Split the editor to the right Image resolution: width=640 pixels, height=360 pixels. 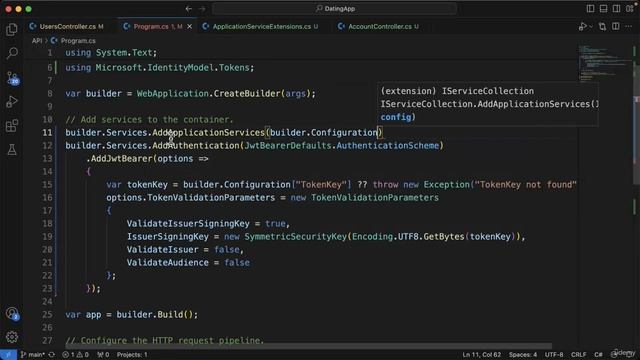click(616, 27)
